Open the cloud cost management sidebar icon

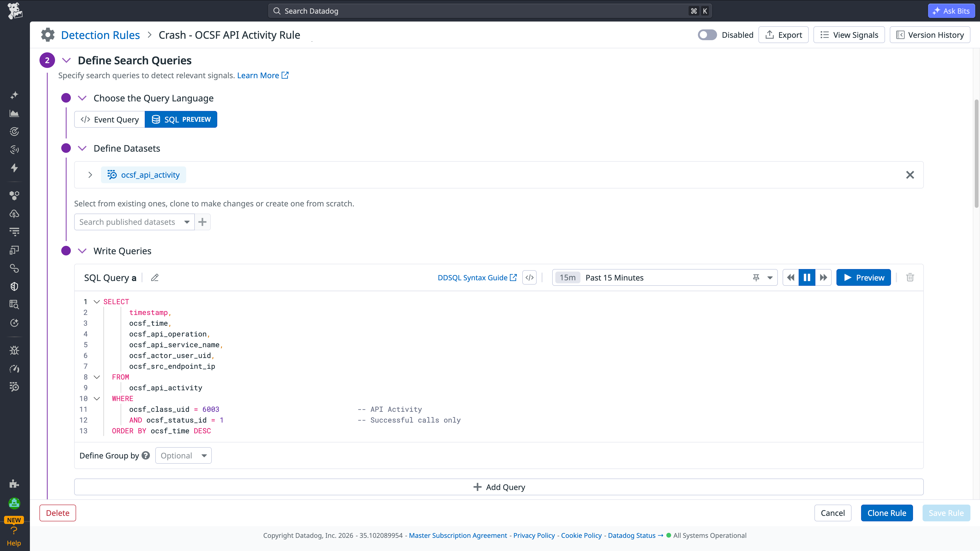tap(14, 213)
